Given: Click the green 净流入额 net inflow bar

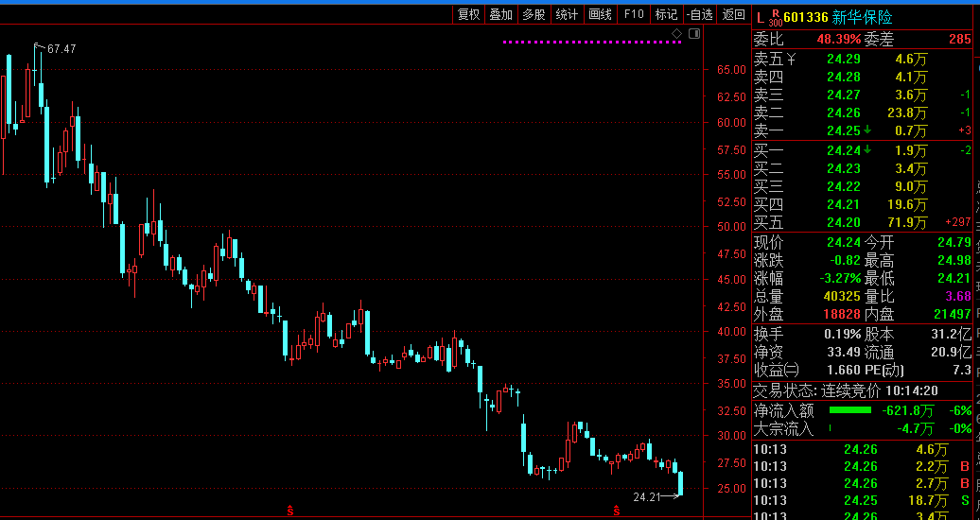Looking at the screenshot, I should 849,410.
